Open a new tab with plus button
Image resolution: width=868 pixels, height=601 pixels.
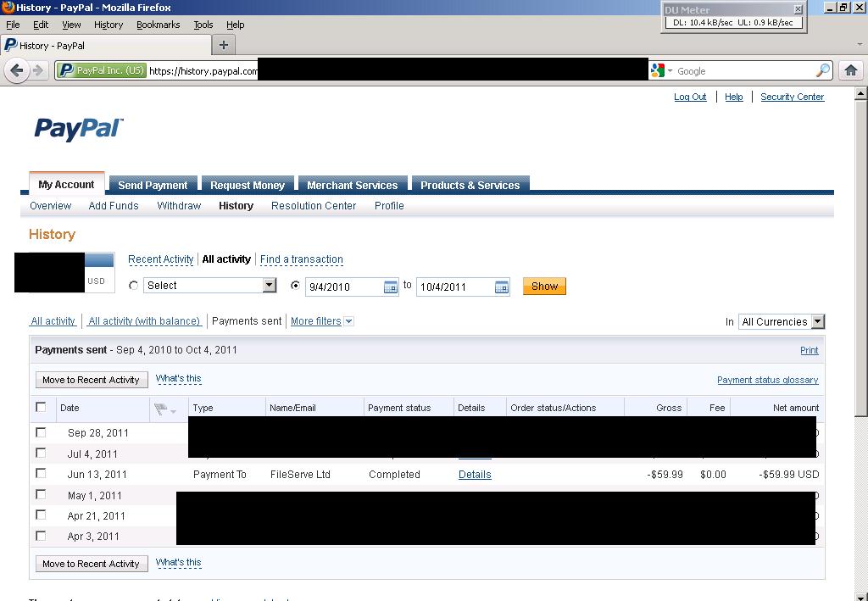[224, 46]
